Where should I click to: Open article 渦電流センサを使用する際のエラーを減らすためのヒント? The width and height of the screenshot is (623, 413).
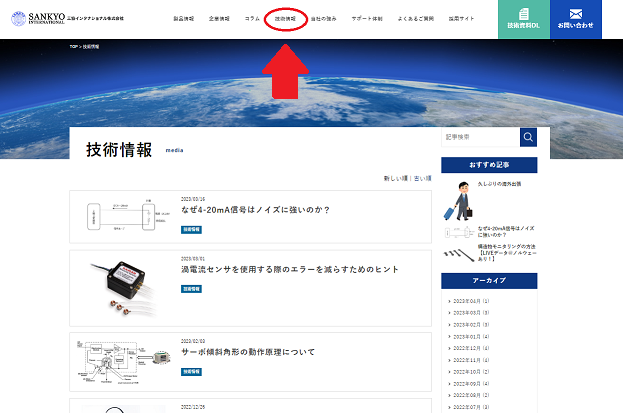290,270
